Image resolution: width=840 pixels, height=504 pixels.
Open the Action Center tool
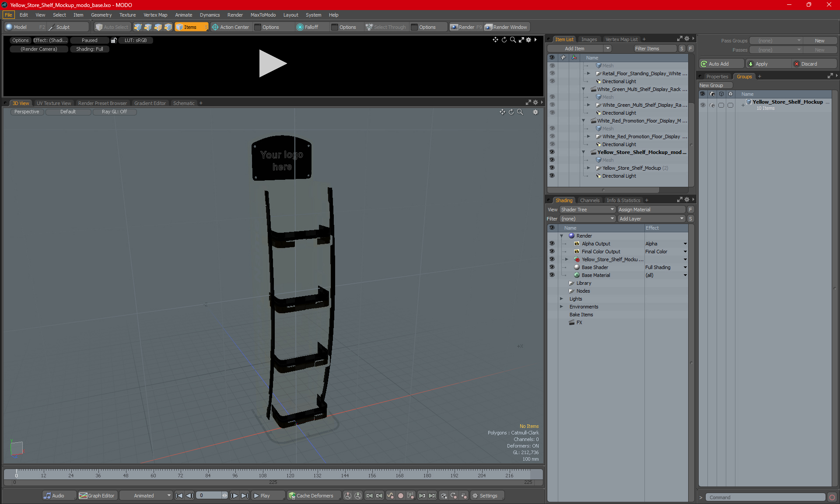(231, 27)
